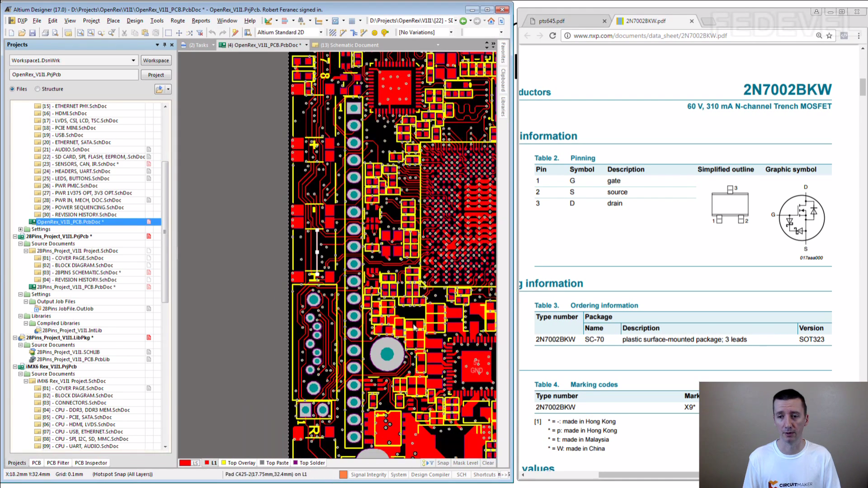
Task: Click the Print icon in toolbar
Action: (45, 33)
